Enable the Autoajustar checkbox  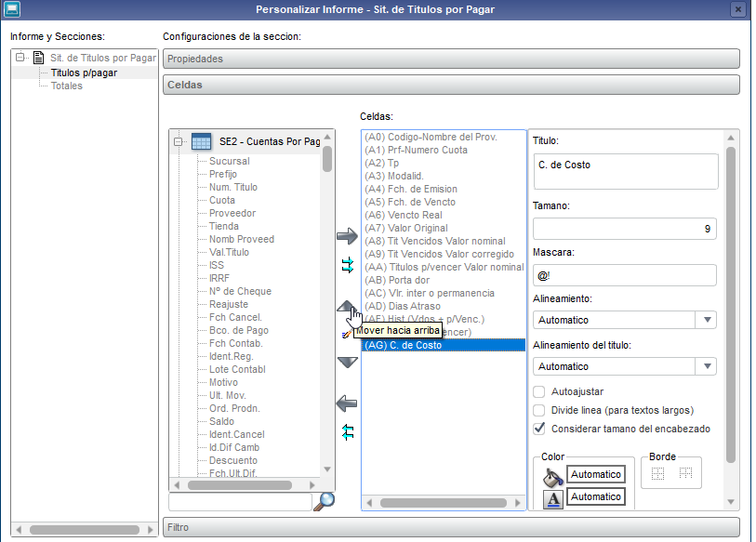539,391
